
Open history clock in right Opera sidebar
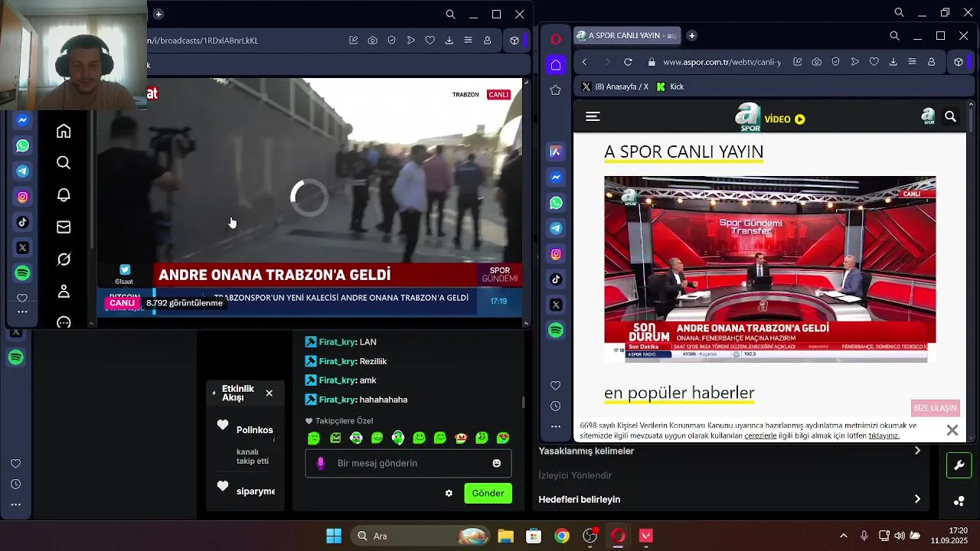(x=556, y=406)
